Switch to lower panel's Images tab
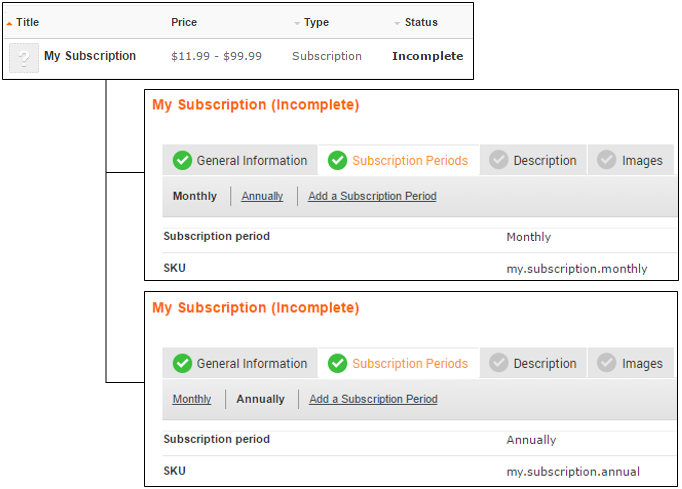The height and width of the screenshot is (489, 682). (642, 363)
